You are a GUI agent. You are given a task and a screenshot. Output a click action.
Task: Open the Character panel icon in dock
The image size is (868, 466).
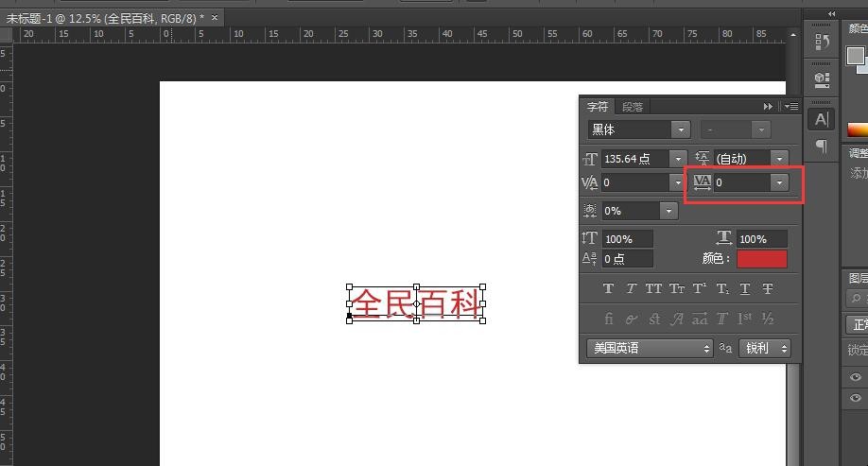coord(821,119)
